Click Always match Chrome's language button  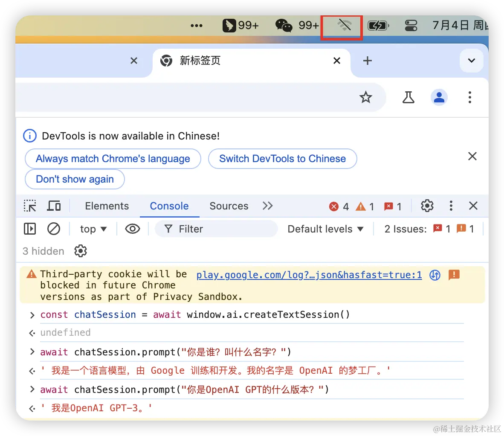click(113, 159)
